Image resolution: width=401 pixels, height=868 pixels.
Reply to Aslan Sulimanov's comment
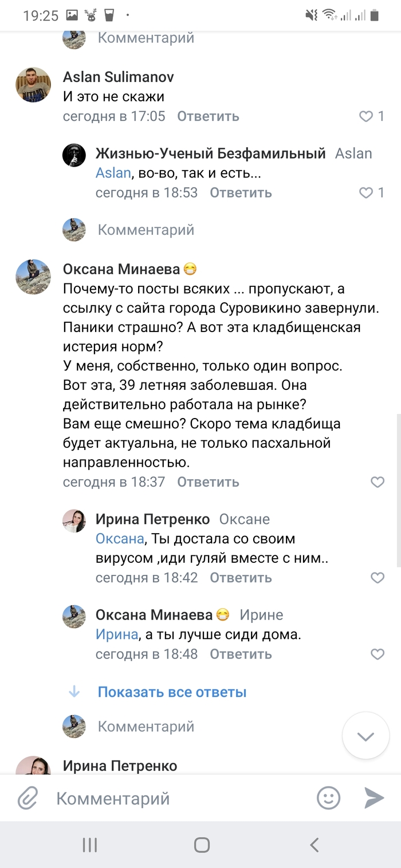coord(208,117)
